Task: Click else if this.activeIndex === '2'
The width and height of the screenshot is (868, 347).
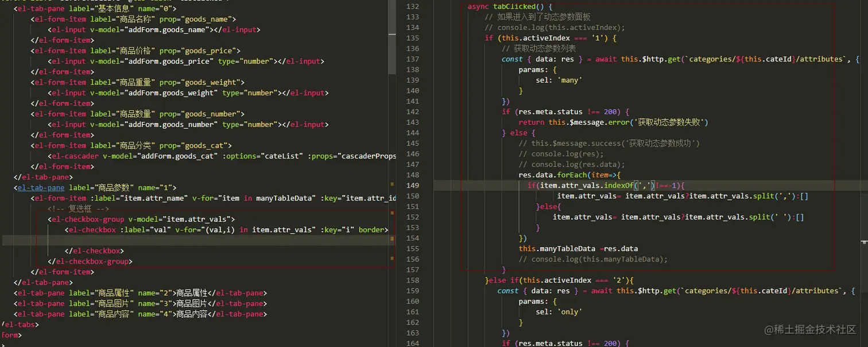Action: (559, 280)
